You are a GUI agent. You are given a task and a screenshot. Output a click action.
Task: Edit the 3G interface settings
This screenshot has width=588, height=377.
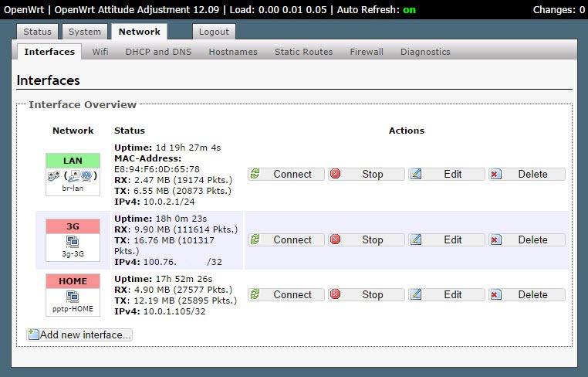pyautogui.click(x=446, y=240)
